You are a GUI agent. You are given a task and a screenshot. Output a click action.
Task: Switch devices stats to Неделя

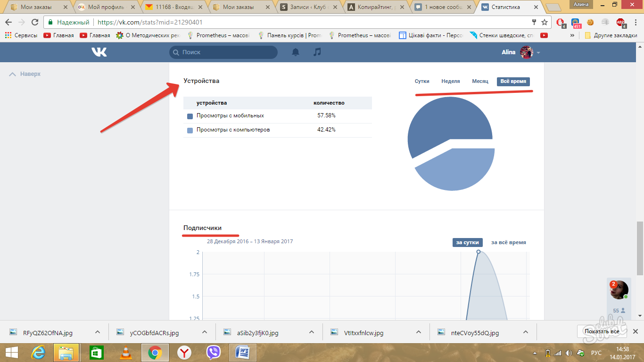(x=451, y=81)
